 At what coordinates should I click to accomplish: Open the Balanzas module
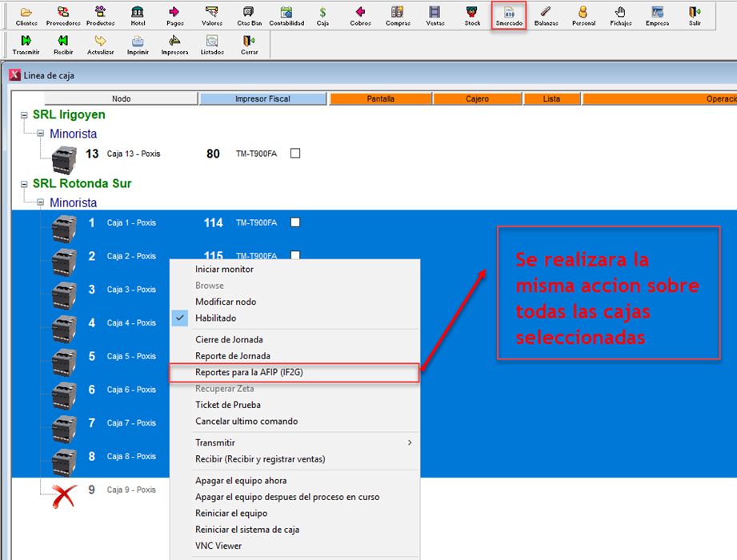(546, 15)
